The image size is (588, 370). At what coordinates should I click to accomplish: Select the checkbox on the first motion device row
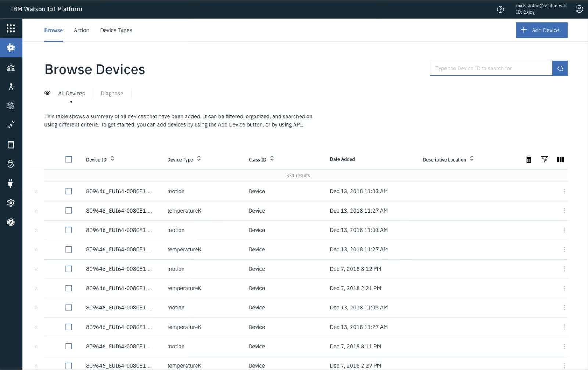(69, 191)
